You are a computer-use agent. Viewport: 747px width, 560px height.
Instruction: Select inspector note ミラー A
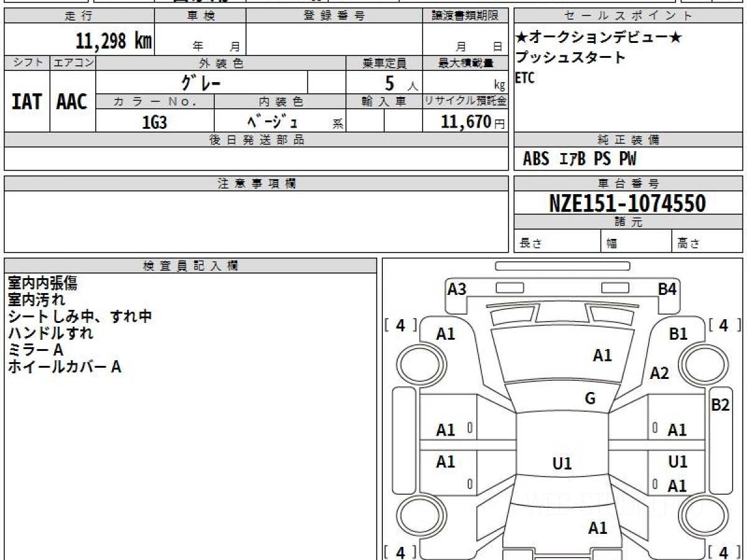click(35, 350)
